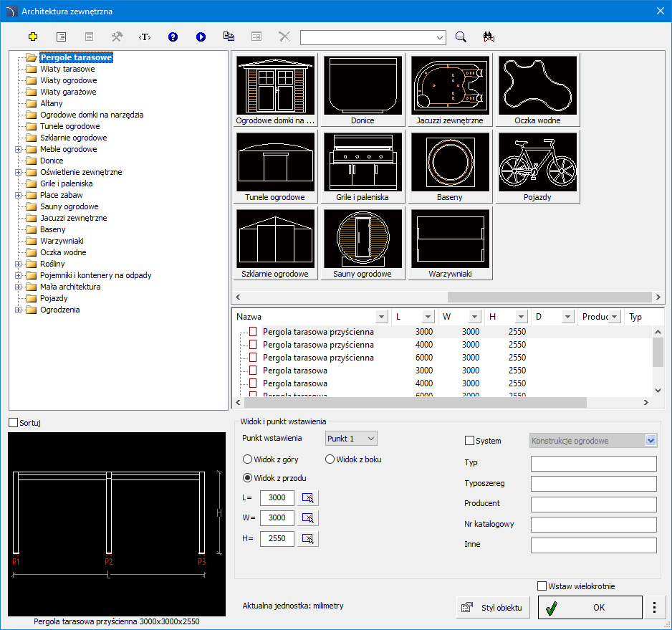
Task: Open the Punkt wstawienia dropdown
Action: tap(351, 438)
